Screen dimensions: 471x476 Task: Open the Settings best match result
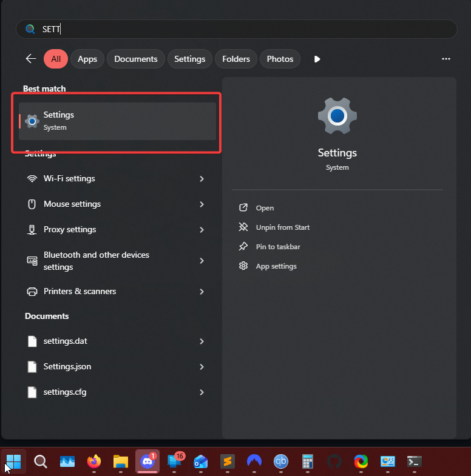click(x=117, y=121)
